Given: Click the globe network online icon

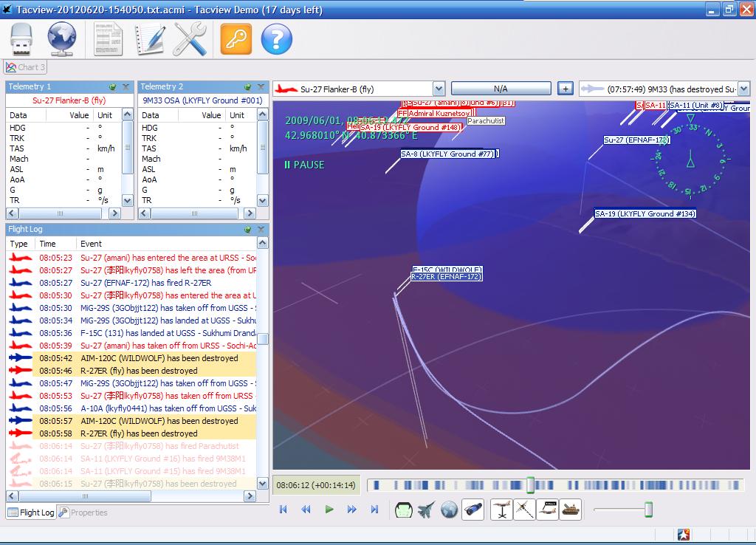Looking at the screenshot, I should (62, 39).
